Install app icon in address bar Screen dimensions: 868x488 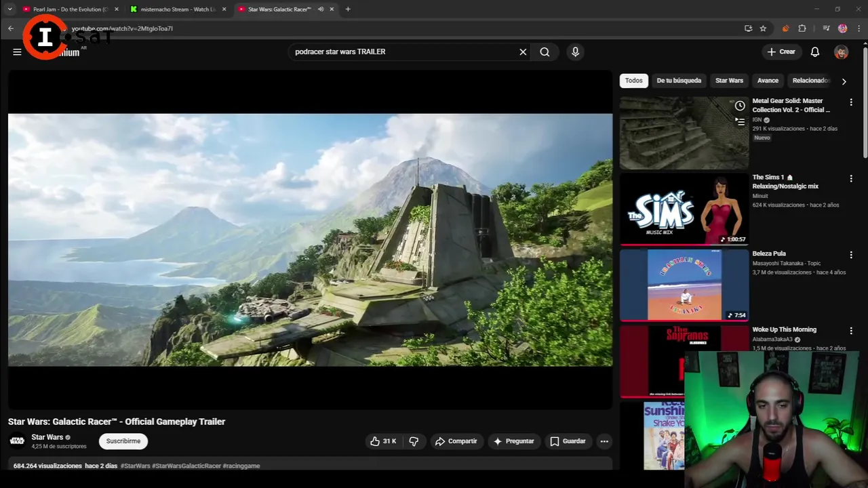click(748, 28)
